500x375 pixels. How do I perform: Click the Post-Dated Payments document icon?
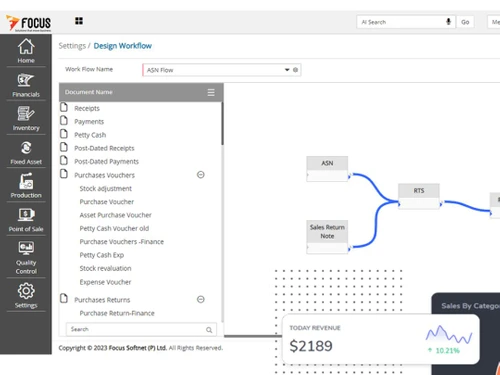[64, 161]
